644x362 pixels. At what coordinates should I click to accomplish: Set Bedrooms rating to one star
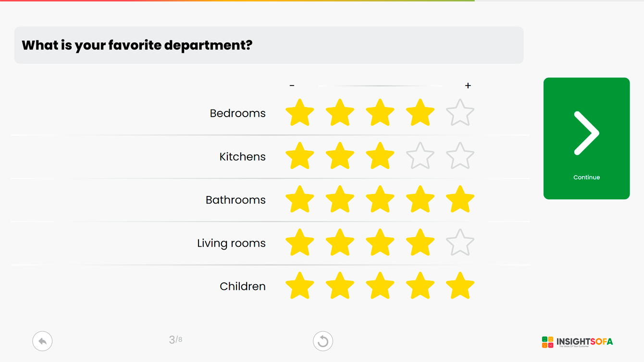pyautogui.click(x=300, y=113)
